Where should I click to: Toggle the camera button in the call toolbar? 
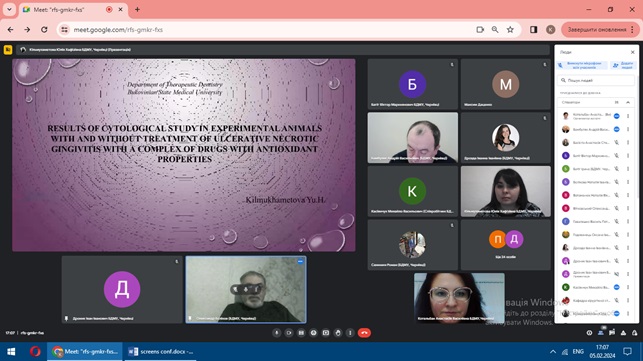[x=289, y=333]
